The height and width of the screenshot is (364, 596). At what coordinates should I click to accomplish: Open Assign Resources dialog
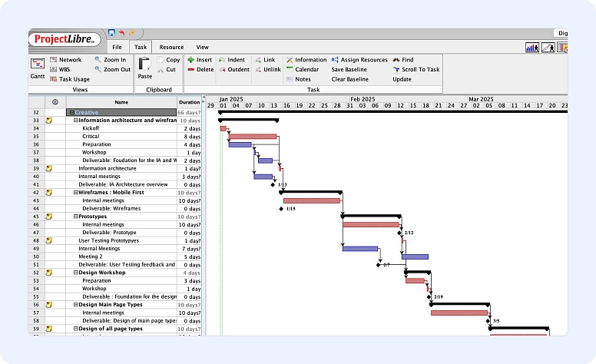[x=359, y=60]
